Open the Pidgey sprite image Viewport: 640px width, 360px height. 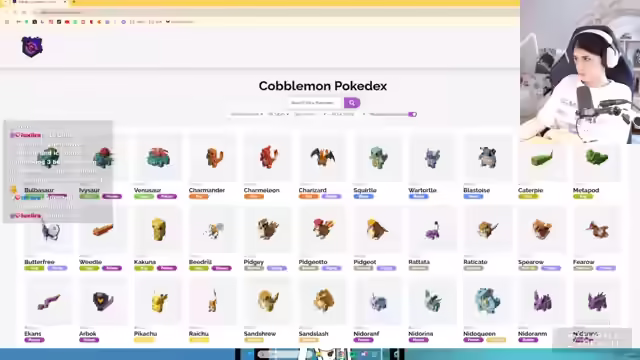coord(268,230)
